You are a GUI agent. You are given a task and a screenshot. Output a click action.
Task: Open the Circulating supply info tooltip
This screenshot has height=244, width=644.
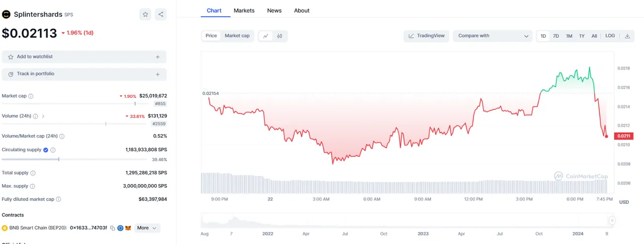pyautogui.click(x=53, y=150)
